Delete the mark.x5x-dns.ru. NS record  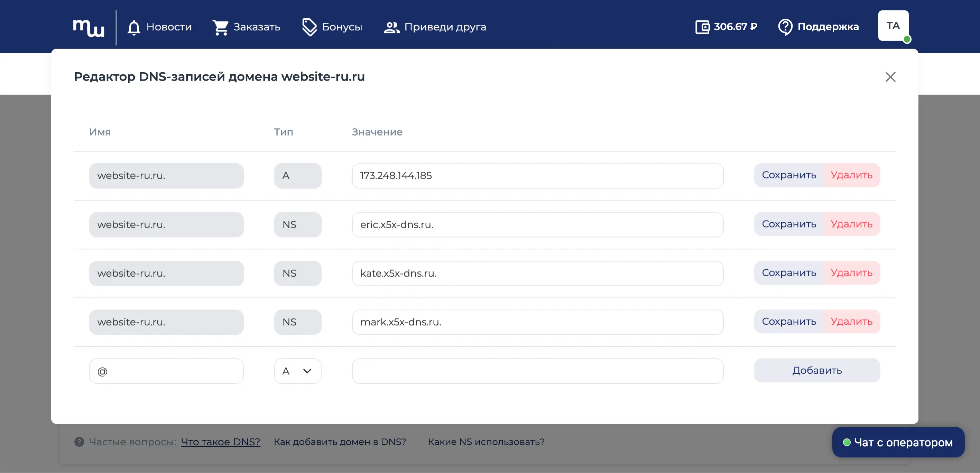point(851,322)
